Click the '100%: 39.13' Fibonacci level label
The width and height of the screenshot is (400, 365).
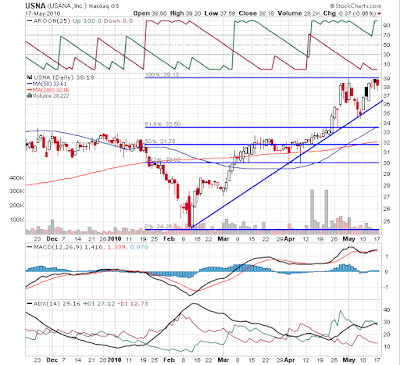tap(162, 75)
